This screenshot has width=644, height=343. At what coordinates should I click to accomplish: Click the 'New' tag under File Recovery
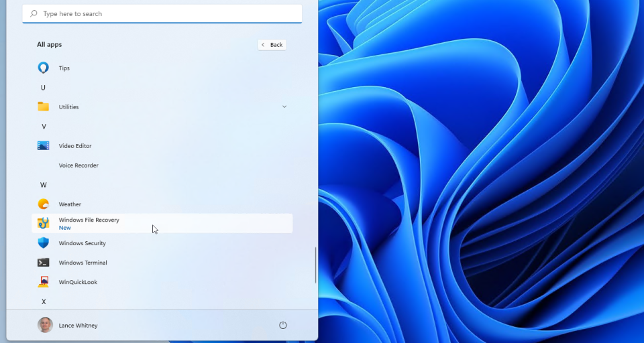(65, 228)
